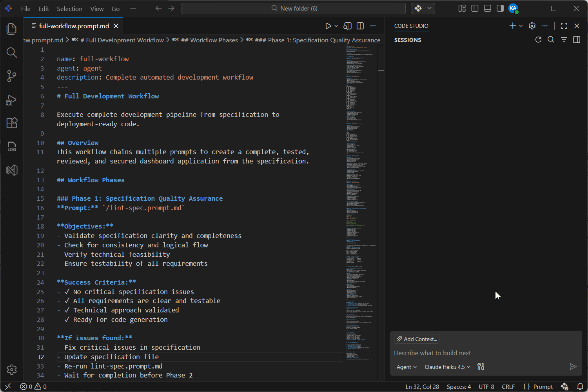Open Source Control view
This screenshot has width=588, height=392.
click(11, 76)
